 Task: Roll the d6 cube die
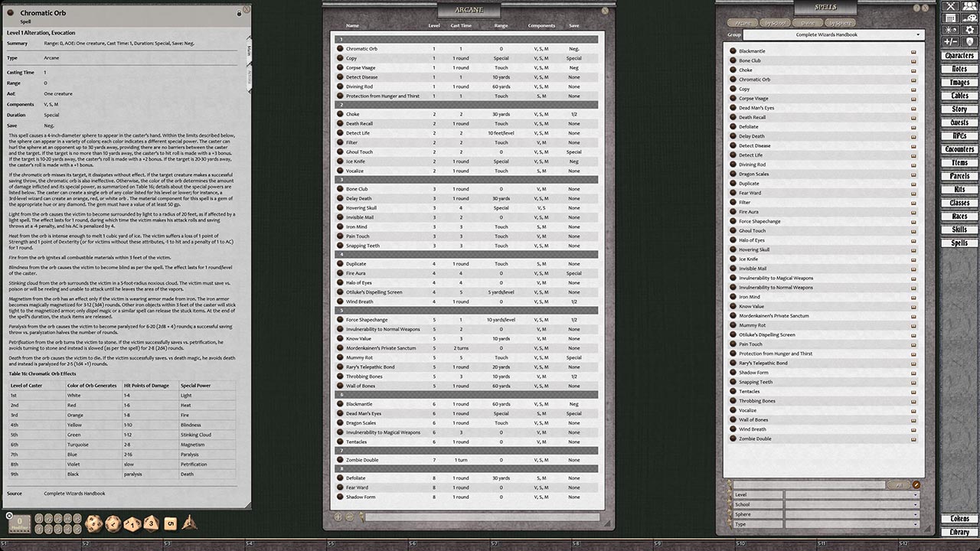(x=169, y=523)
